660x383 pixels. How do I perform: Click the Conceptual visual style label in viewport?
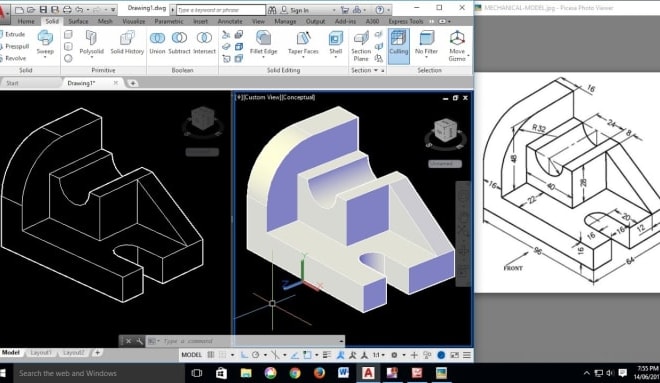pyautogui.click(x=298, y=97)
